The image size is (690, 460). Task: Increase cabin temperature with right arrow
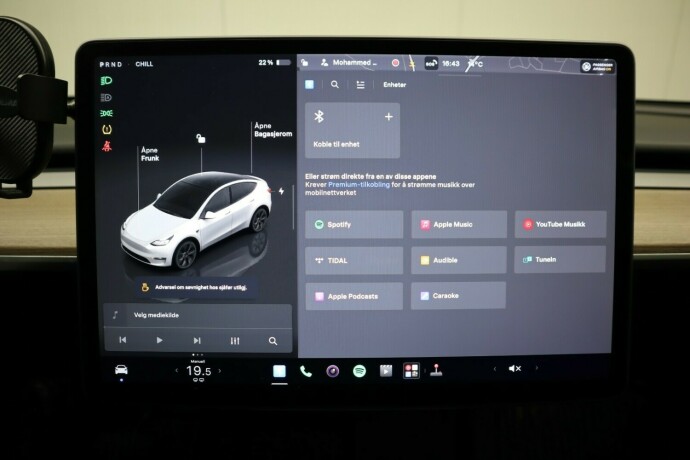click(220, 371)
